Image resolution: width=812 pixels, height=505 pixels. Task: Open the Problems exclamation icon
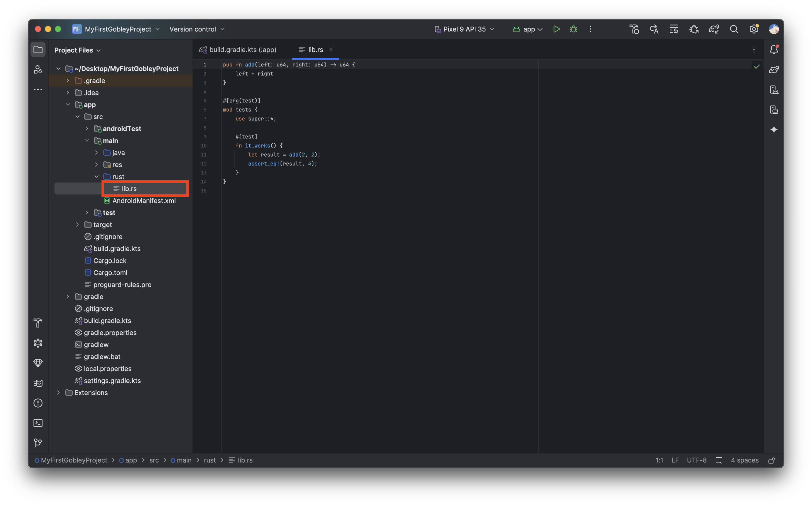(38, 403)
